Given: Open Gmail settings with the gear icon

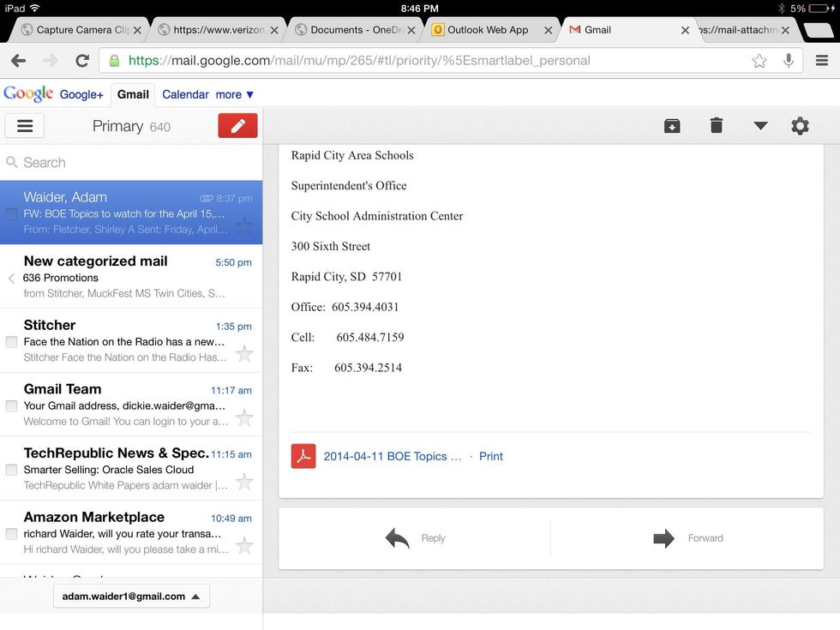Looking at the screenshot, I should (x=800, y=125).
